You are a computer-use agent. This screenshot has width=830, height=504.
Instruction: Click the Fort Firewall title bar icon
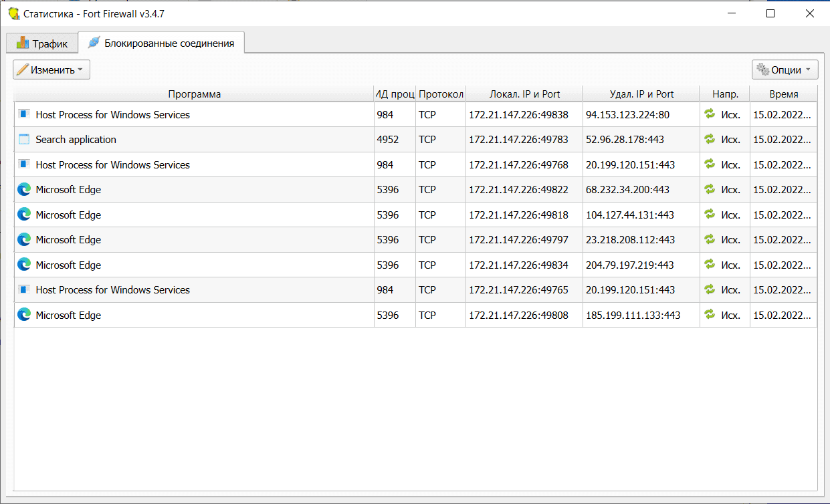13,13
